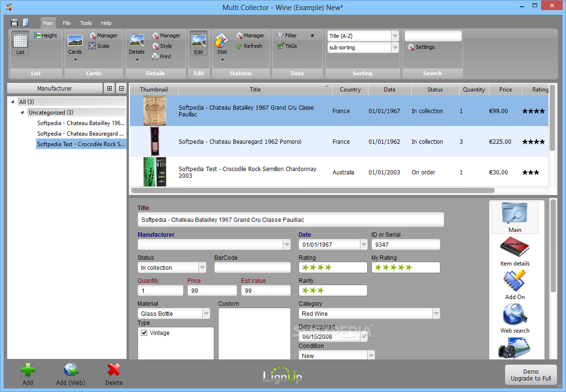Click the Search text field
This screenshot has height=392, width=566.
433,36
